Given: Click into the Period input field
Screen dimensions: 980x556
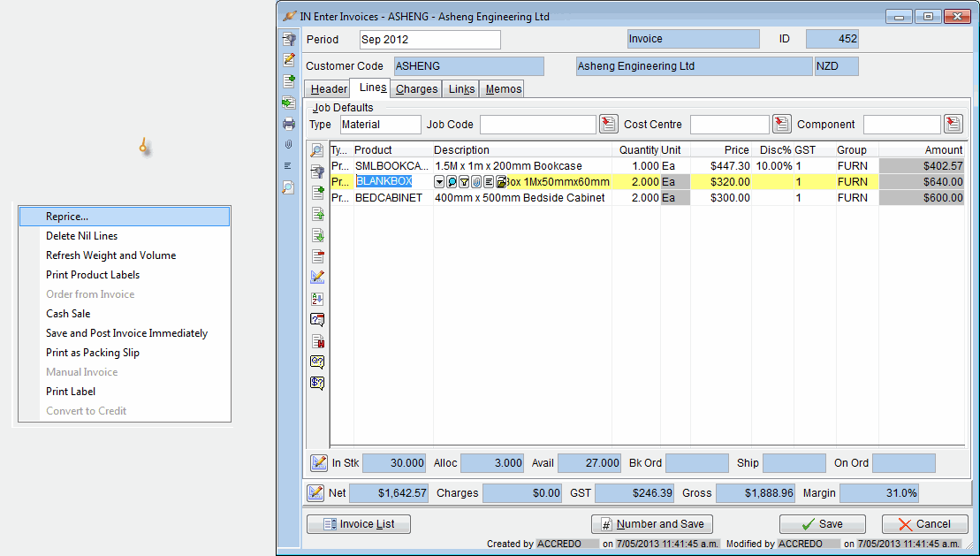Looking at the screenshot, I should (x=429, y=40).
